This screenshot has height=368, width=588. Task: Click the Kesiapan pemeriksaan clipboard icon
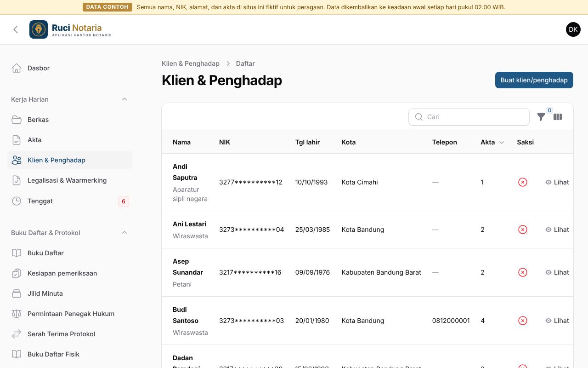[17, 273]
